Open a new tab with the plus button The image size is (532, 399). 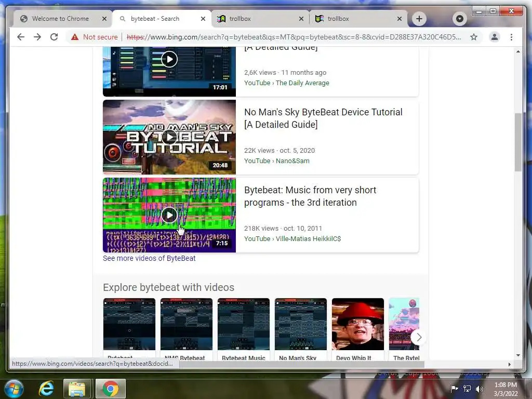pos(419,19)
